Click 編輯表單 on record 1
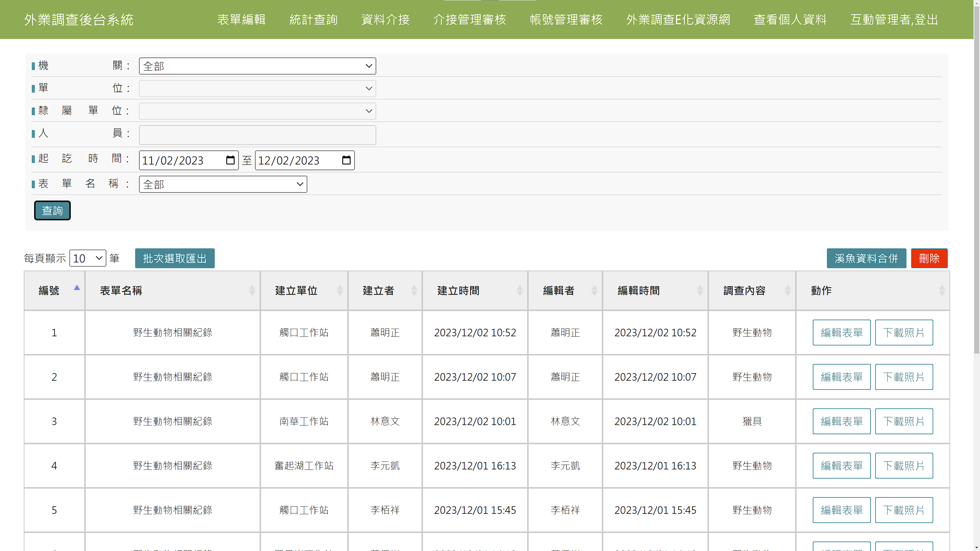This screenshot has height=551, width=980. [841, 332]
